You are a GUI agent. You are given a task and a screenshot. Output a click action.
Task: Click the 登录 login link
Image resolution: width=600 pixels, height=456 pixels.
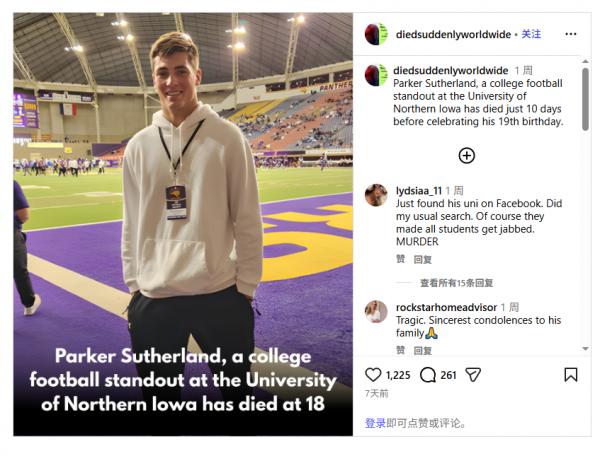point(375,423)
